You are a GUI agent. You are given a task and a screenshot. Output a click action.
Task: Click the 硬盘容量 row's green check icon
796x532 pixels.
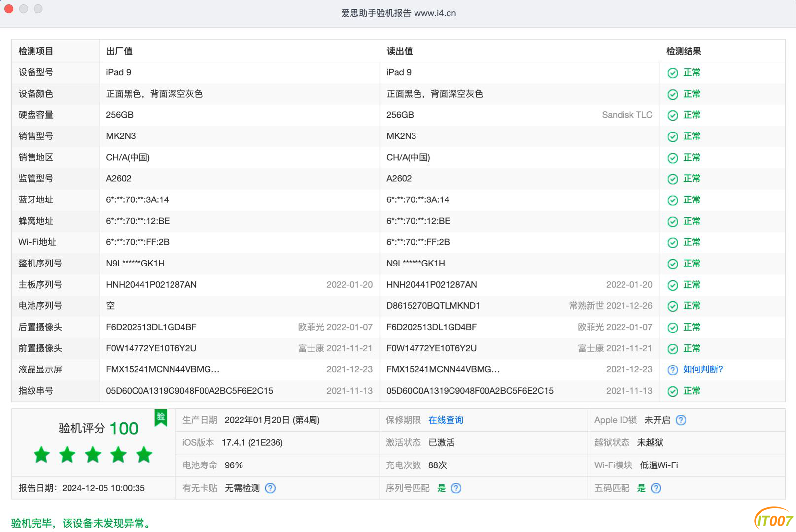[672, 115]
